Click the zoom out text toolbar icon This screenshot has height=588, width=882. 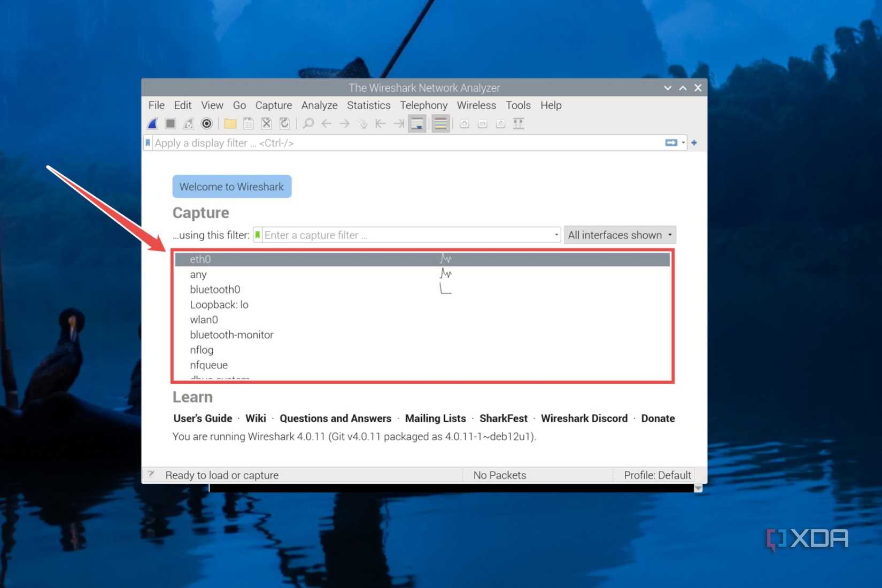pos(483,124)
